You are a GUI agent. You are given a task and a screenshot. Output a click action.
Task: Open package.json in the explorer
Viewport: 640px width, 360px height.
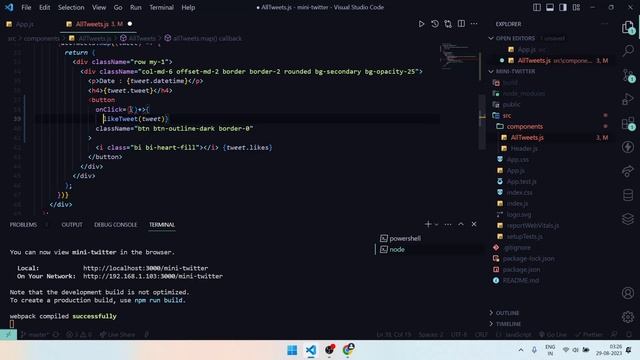click(521, 270)
